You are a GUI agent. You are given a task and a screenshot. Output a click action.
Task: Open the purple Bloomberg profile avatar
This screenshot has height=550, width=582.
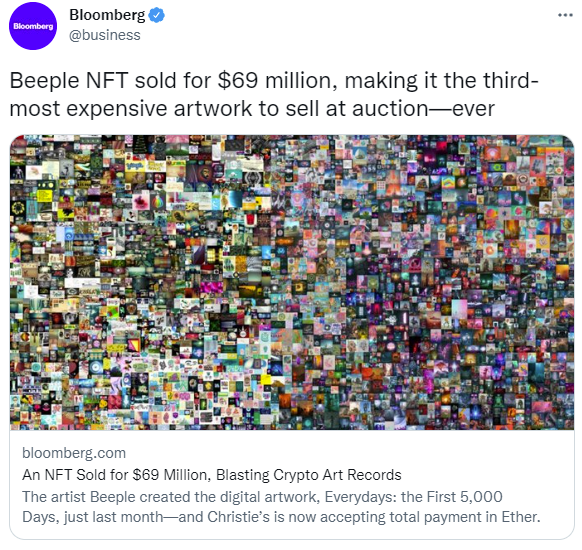pos(33,26)
